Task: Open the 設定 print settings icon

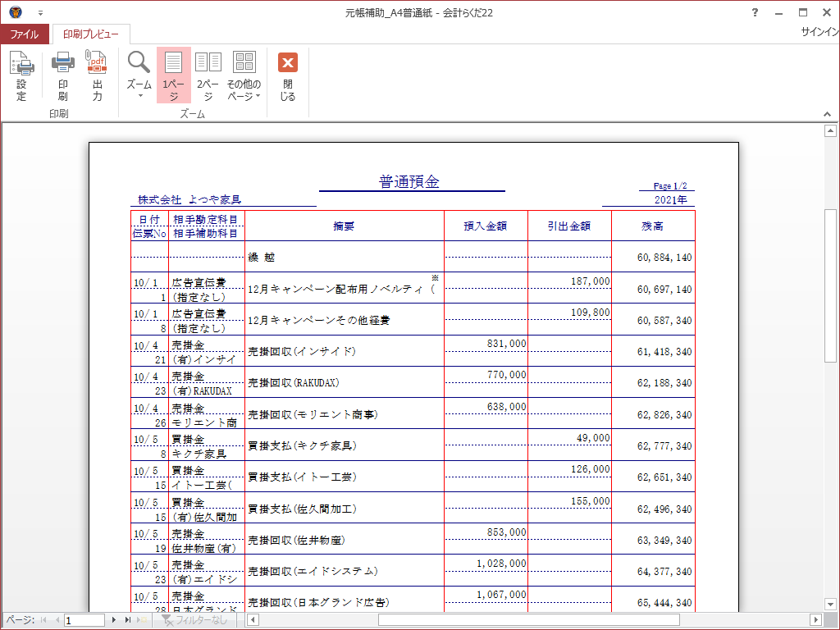Action: click(x=21, y=76)
